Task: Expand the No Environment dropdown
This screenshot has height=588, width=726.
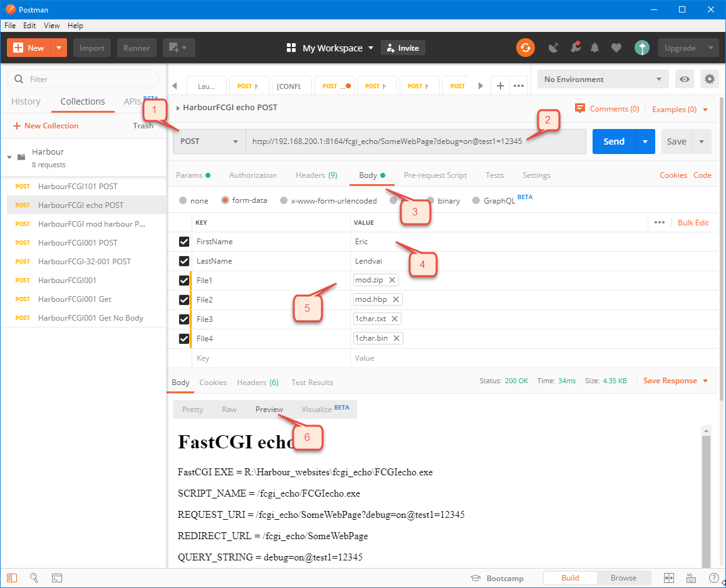Action: click(602, 79)
